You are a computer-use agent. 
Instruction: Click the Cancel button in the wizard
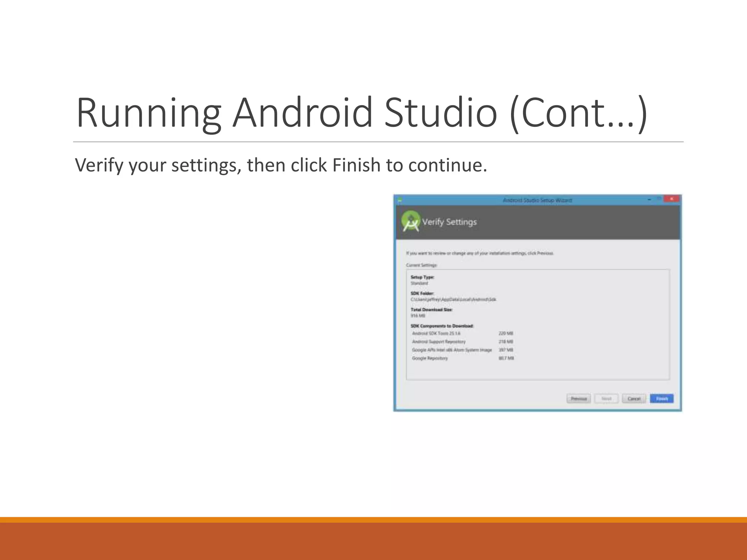pos(634,398)
